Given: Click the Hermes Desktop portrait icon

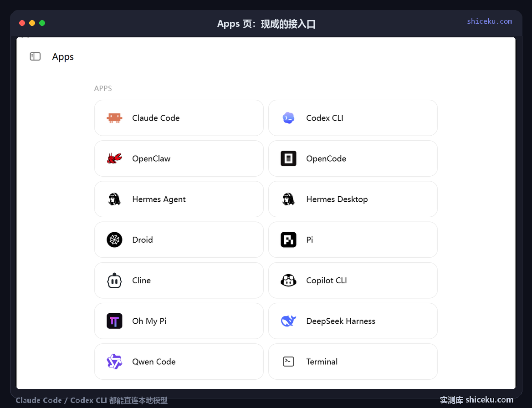Looking at the screenshot, I should [288, 199].
